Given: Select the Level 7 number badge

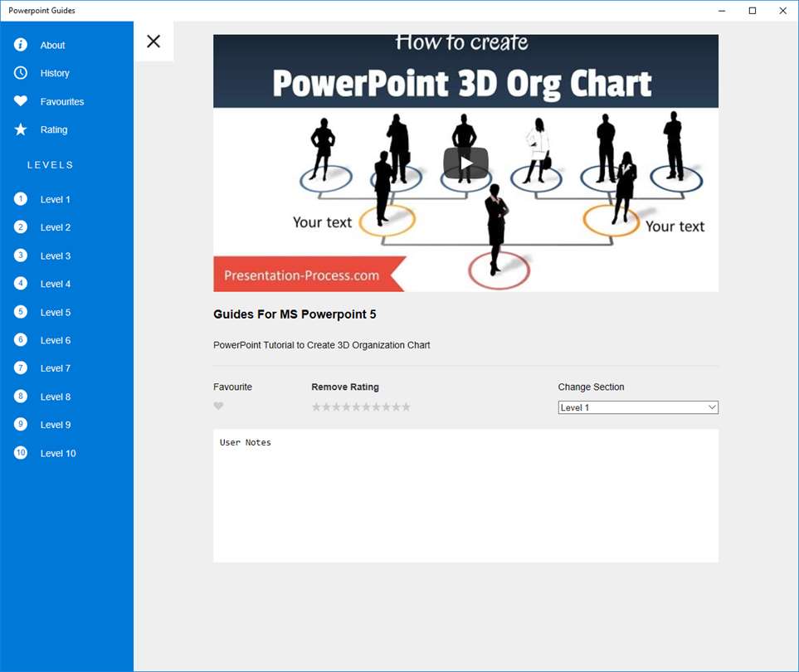Looking at the screenshot, I should tap(21, 368).
